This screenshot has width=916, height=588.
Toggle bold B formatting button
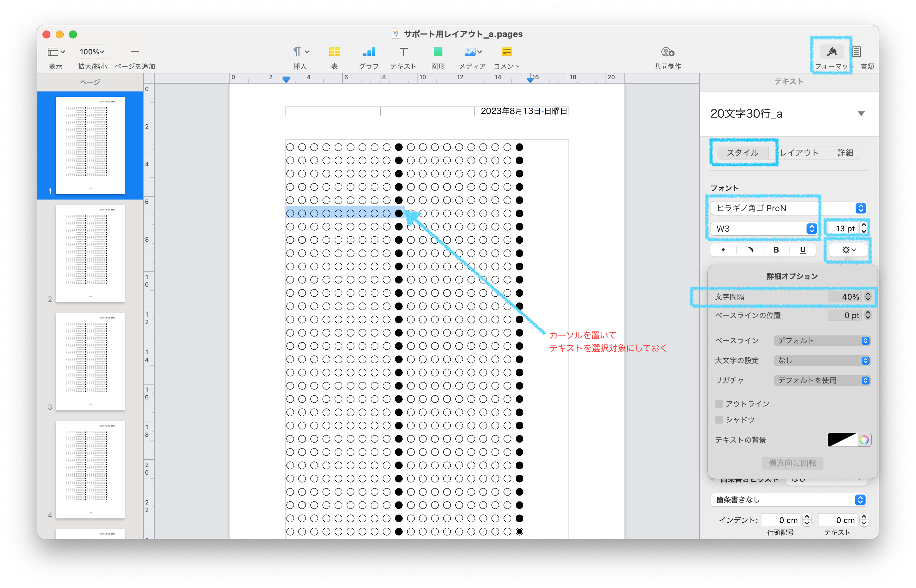776,250
